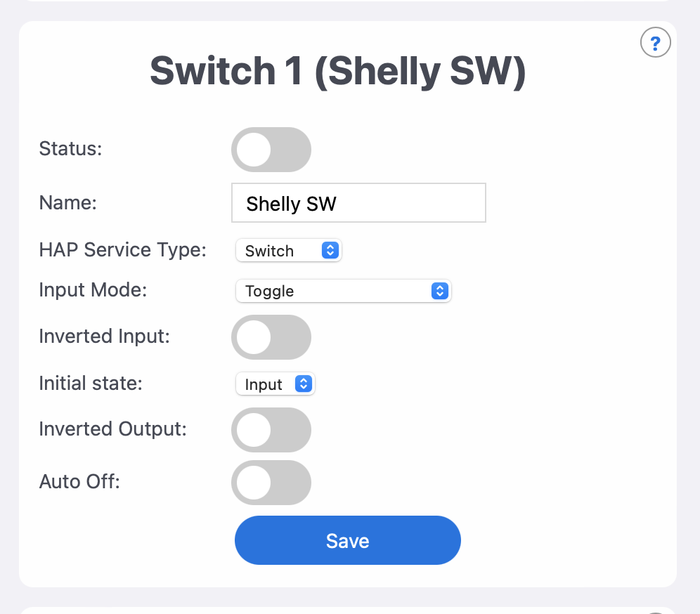This screenshot has height=614, width=700.
Task: Open the help question mark icon
Action: point(655,44)
